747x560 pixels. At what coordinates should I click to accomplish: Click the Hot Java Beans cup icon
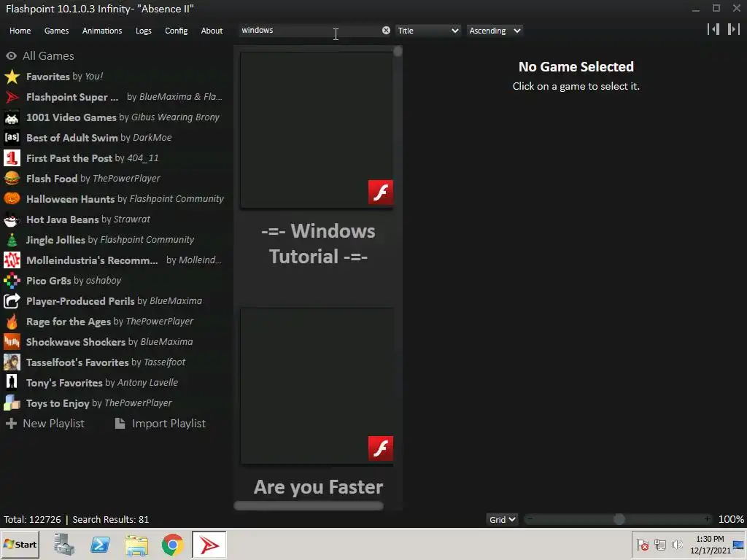(12, 219)
